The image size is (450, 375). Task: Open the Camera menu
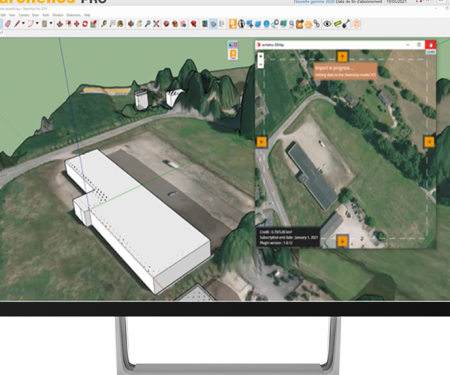point(24,15)
